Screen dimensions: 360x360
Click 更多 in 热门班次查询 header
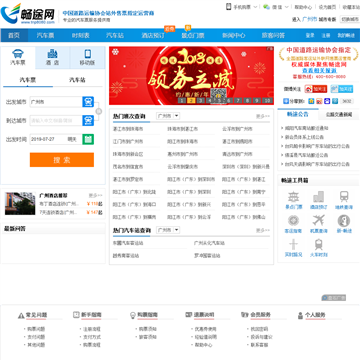(x=263, y=116)
